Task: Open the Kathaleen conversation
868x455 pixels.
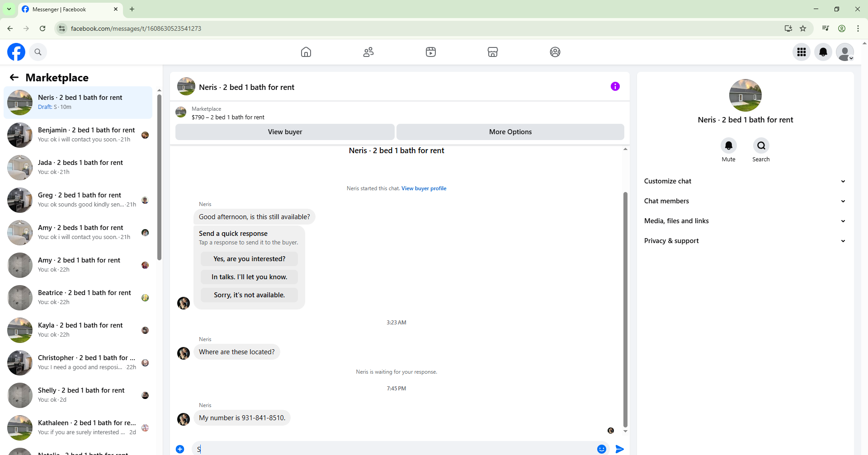Action: click(78, 428)
